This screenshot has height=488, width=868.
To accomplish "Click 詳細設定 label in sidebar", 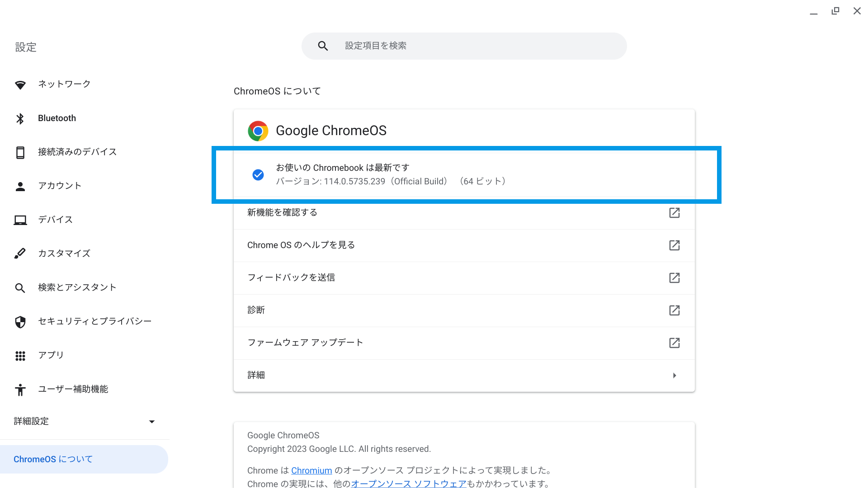I will (31, 421).
